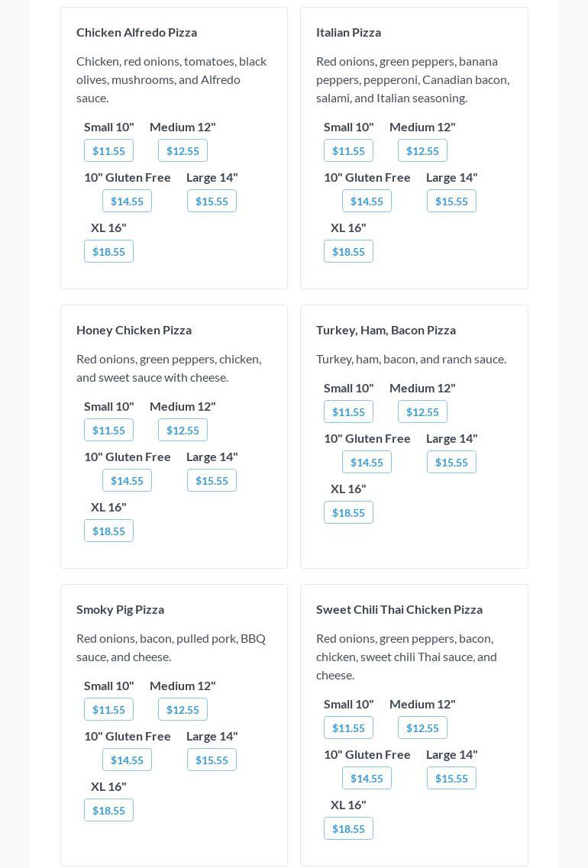Select Turkey, Ham, Bacon Small $11.55

coord(348,411)
